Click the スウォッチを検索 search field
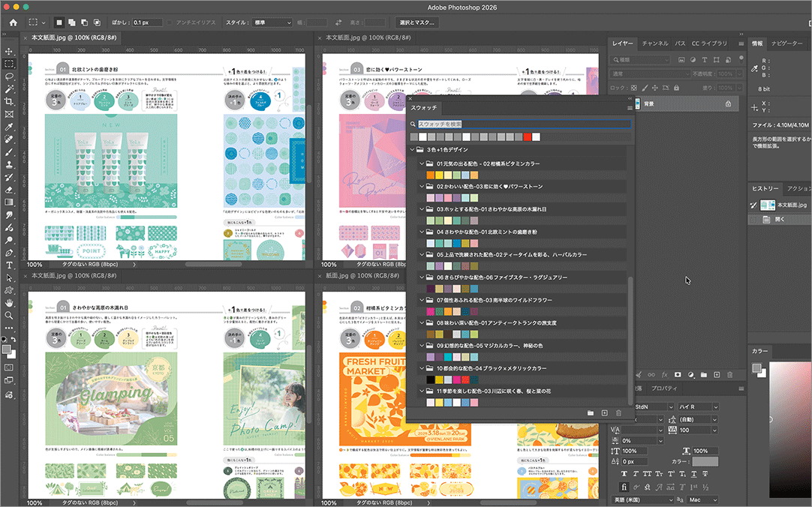 coord(524,124)
